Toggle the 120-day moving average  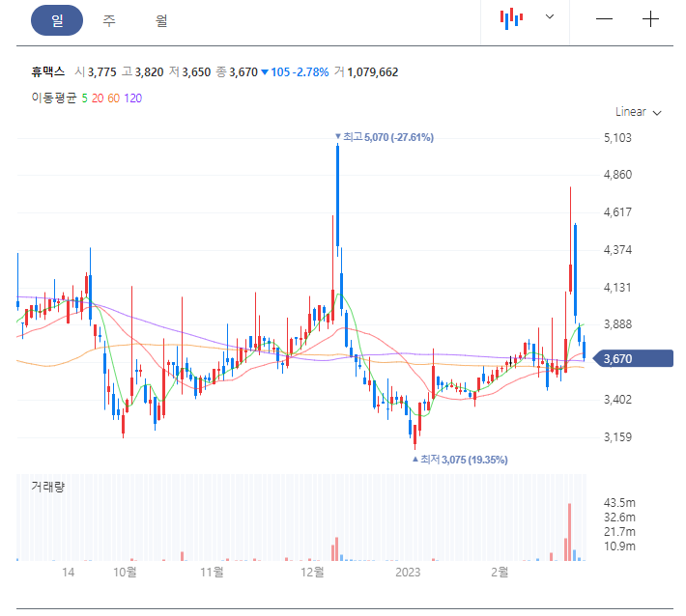point(132,98)
